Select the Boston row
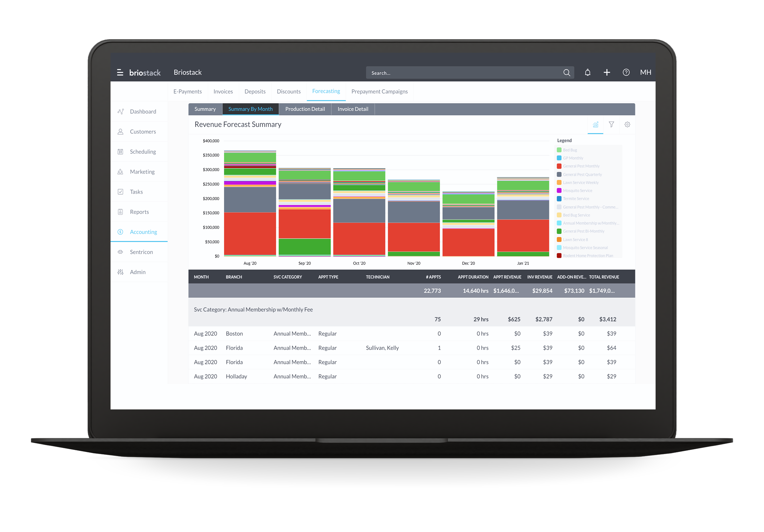Screen dimensions: 764x532 pos(412,333)
